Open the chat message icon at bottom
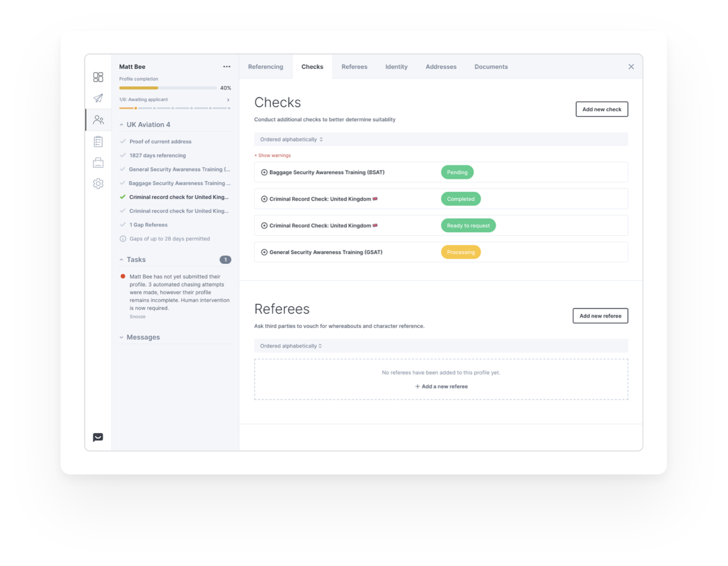 pos(98,437)
